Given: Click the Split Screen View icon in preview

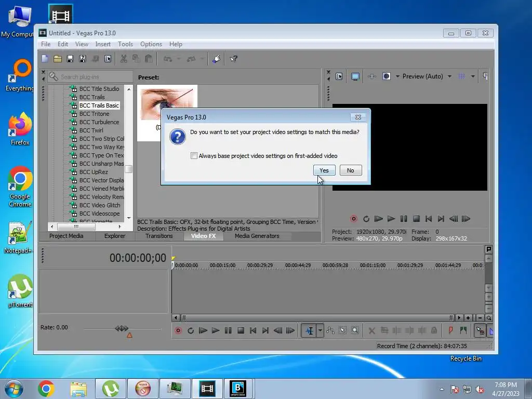Looking at the screenshot, I should point(387,76).
